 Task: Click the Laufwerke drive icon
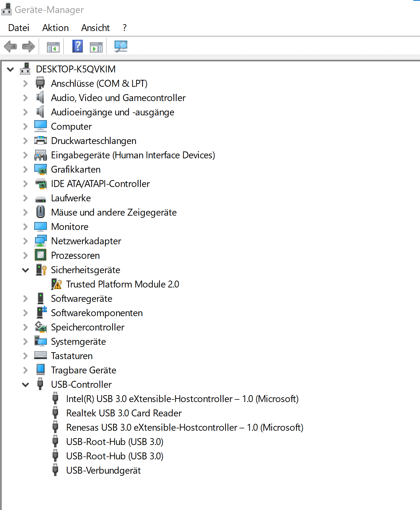point(41,199)
